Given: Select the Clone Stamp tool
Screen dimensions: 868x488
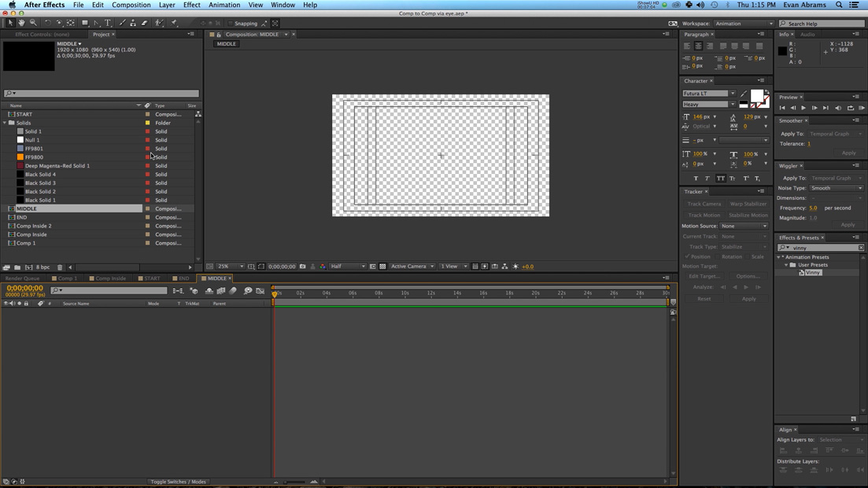Looking at the screenshot, I should [x=134, y=24].
